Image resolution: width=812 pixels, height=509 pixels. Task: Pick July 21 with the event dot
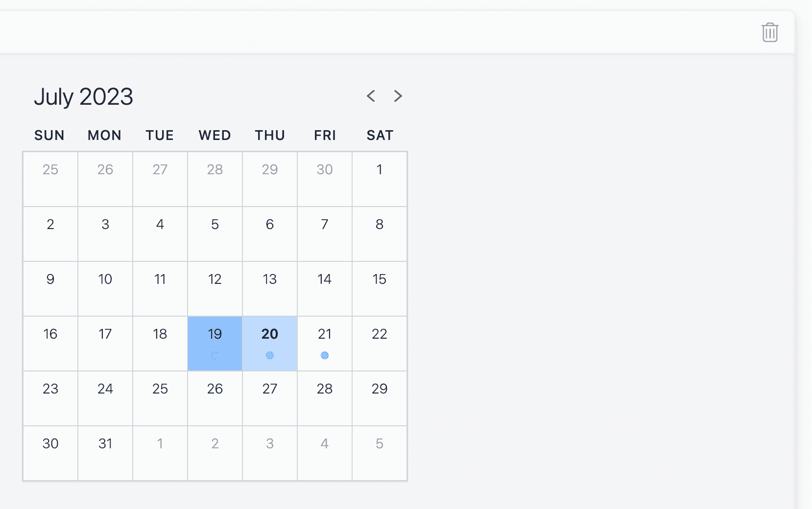(x=325, y=343)
